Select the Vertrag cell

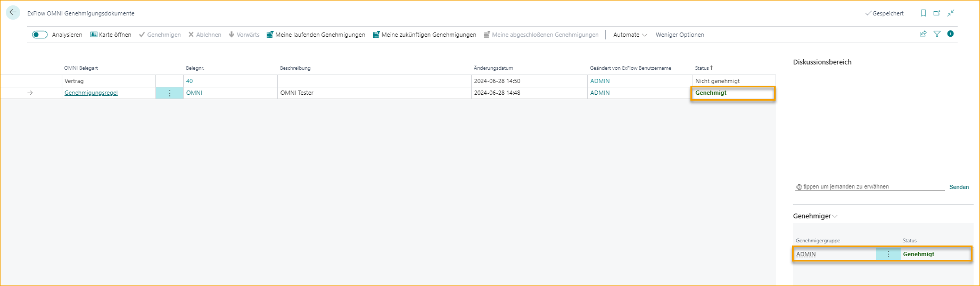coord(109,81)
